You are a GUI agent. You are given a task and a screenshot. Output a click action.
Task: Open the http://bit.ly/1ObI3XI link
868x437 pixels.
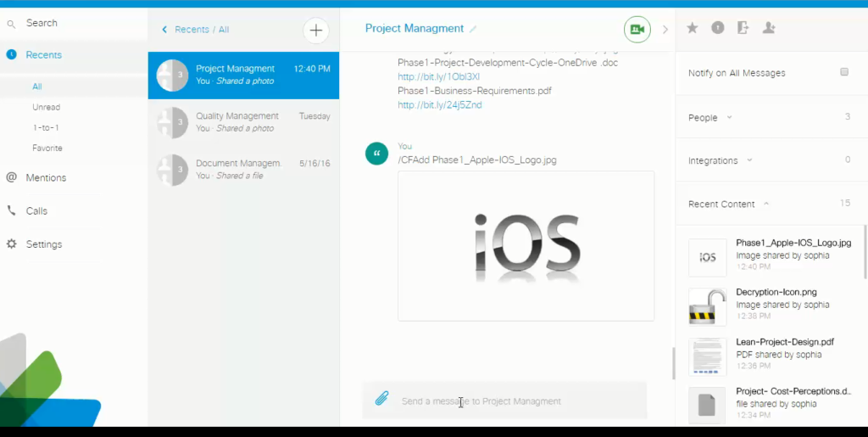coord(438,76)
